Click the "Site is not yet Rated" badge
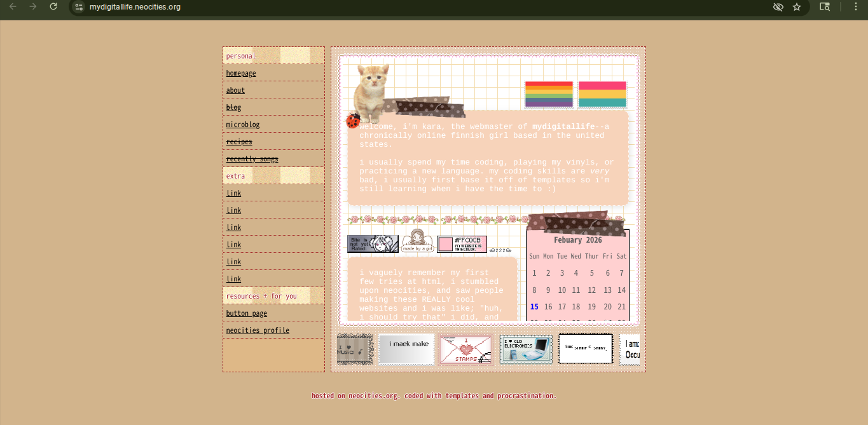This screenshot has width=868, height=425. coord(373,244)
